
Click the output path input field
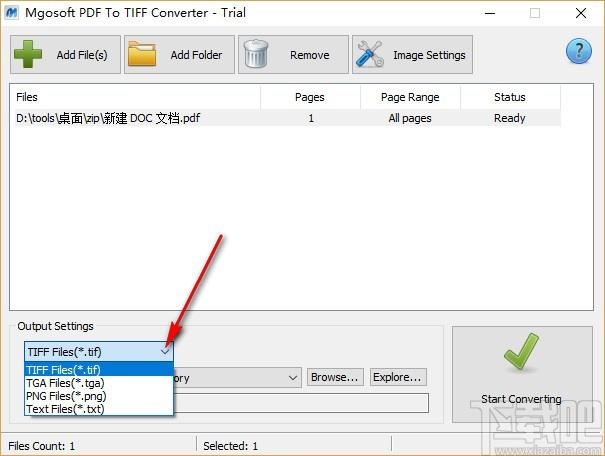click(x=301, y=403)
